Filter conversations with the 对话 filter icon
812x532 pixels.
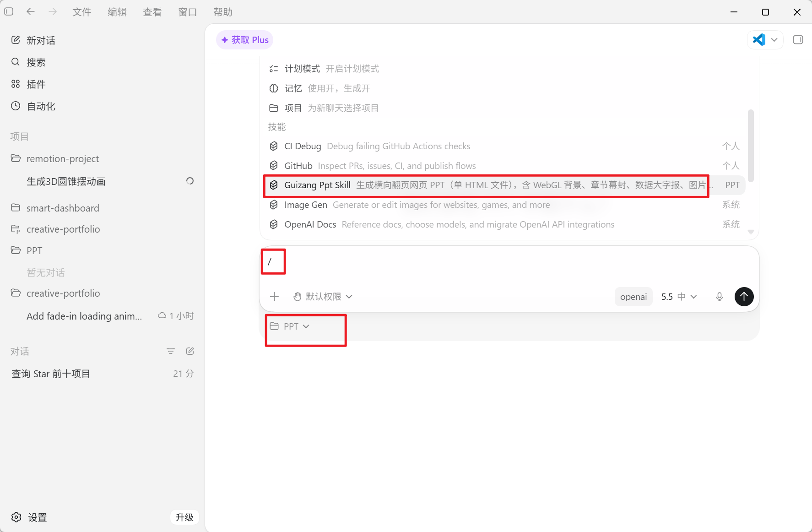[x=171, y=351]
